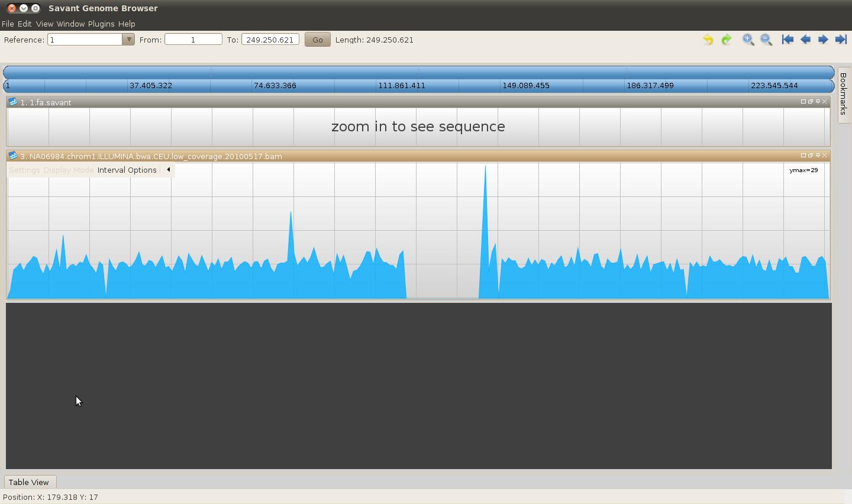Click the Position status bar text
This screenshot has width=852, height=504.
pyautogui.click(x=51, y=497)
